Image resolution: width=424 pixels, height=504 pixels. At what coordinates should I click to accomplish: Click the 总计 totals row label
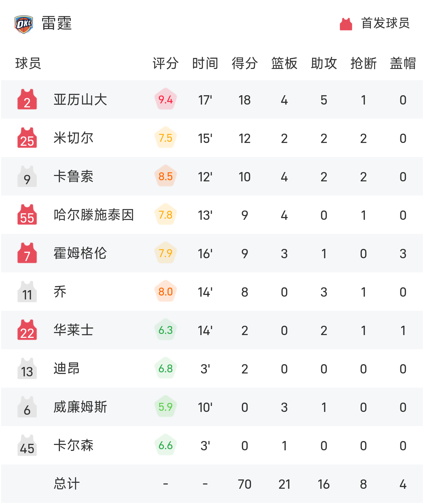(67, 484)
